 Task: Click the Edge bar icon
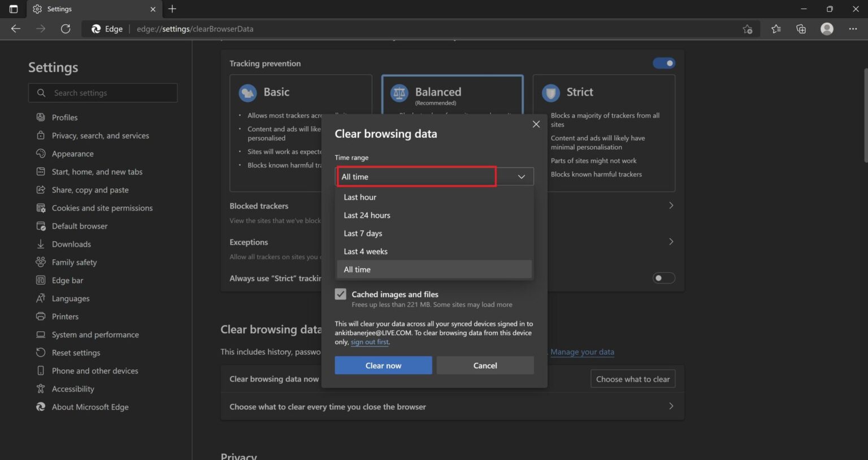click(x=40, y=280)
